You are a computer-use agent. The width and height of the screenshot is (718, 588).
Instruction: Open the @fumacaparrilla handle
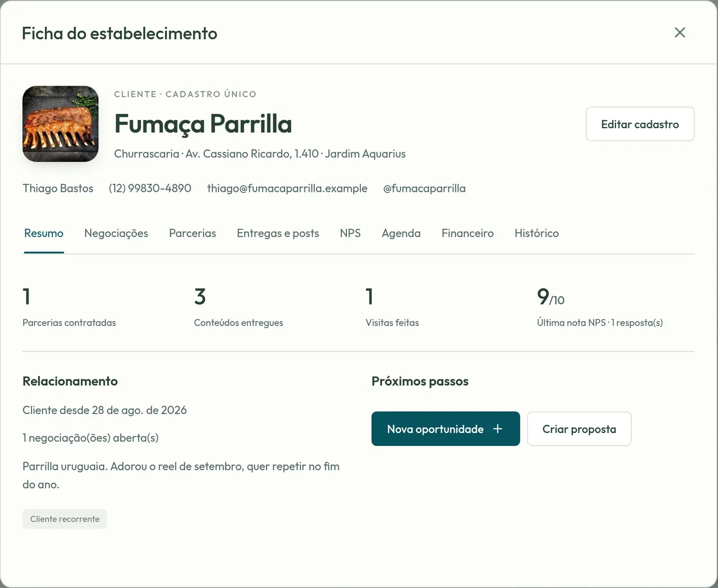[424, 189]
